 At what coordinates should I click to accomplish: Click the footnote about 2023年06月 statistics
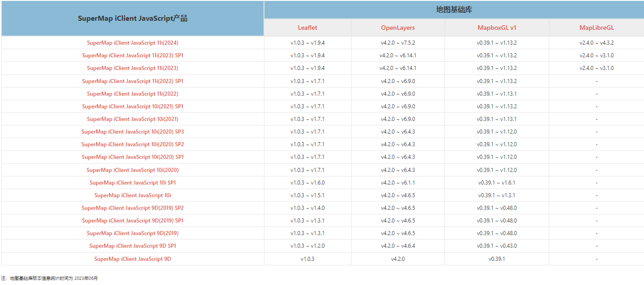[x=49, y=278]
